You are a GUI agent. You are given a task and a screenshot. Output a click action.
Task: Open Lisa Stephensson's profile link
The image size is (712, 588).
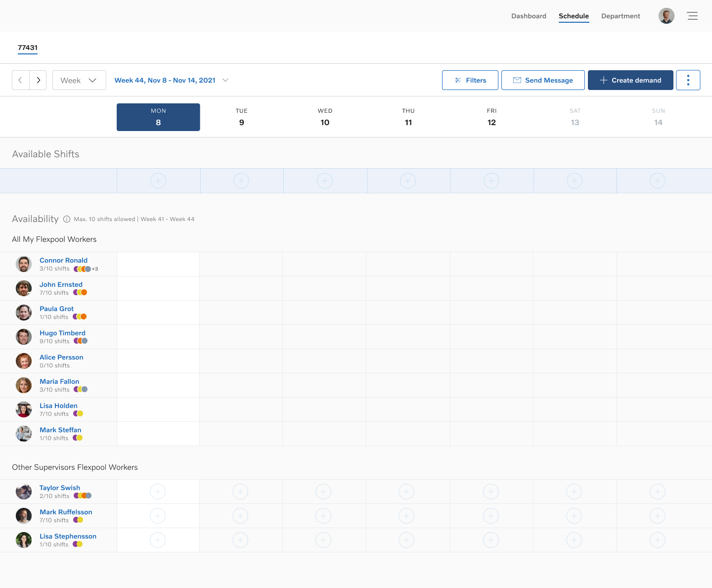68,536
